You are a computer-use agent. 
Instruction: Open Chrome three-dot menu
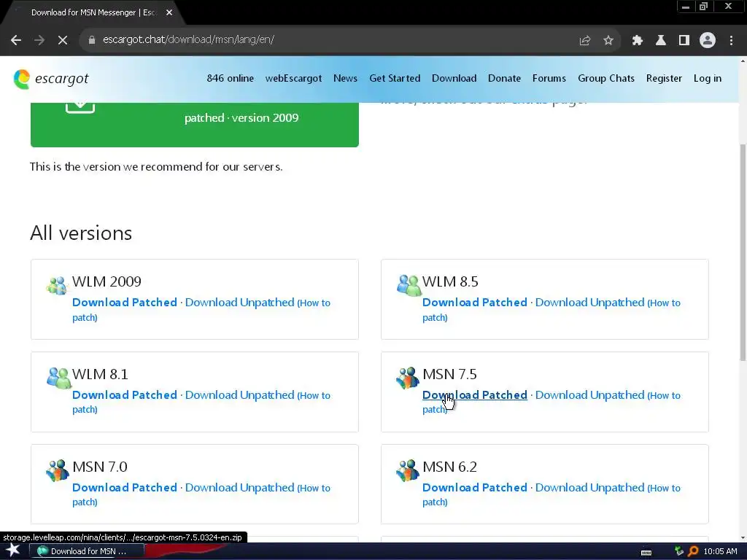pyautogui.click(x=731, y=40)
